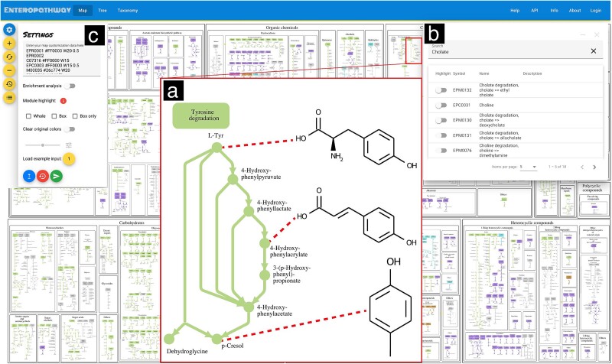The image size is (612, 364).
Task: Submit settings with green send button
Action: pyautogui.click(x=56, y=177)
